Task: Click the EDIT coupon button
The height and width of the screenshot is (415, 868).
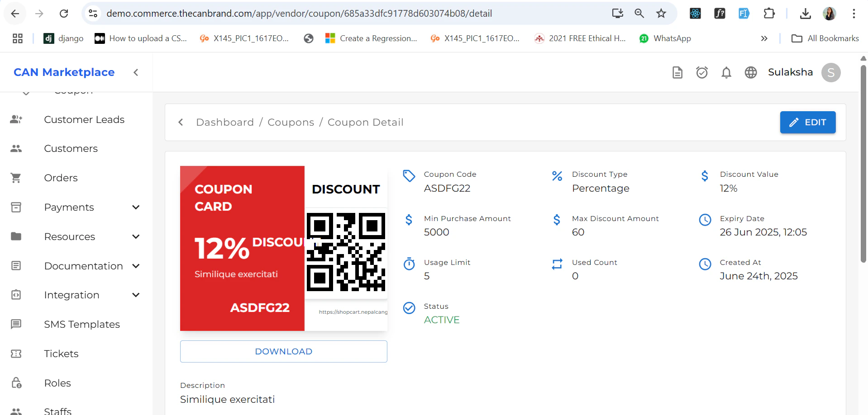Action: (808, 122)
